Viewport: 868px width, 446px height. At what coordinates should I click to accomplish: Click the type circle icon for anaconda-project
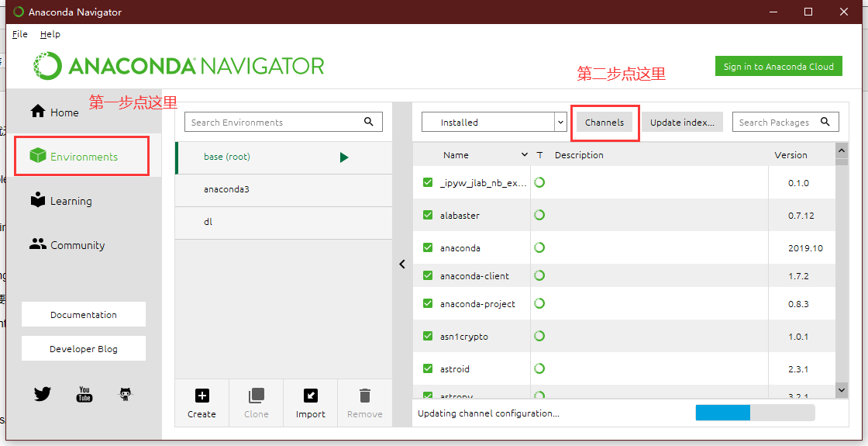[x=539, y=303]
